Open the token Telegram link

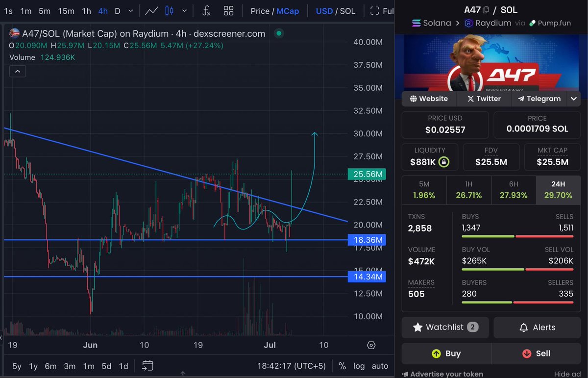[x=539, y=99]
